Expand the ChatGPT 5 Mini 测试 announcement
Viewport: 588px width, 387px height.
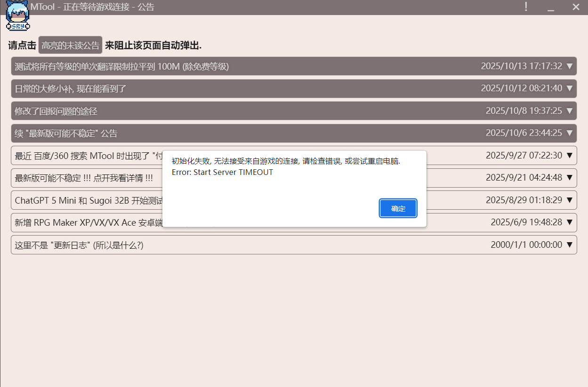tap(569, 200)
